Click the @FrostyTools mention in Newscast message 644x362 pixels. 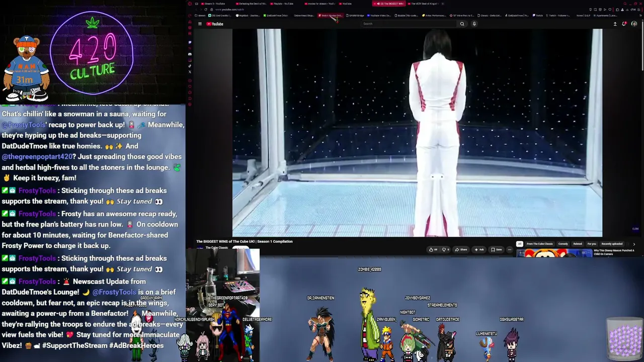point(114,292)
